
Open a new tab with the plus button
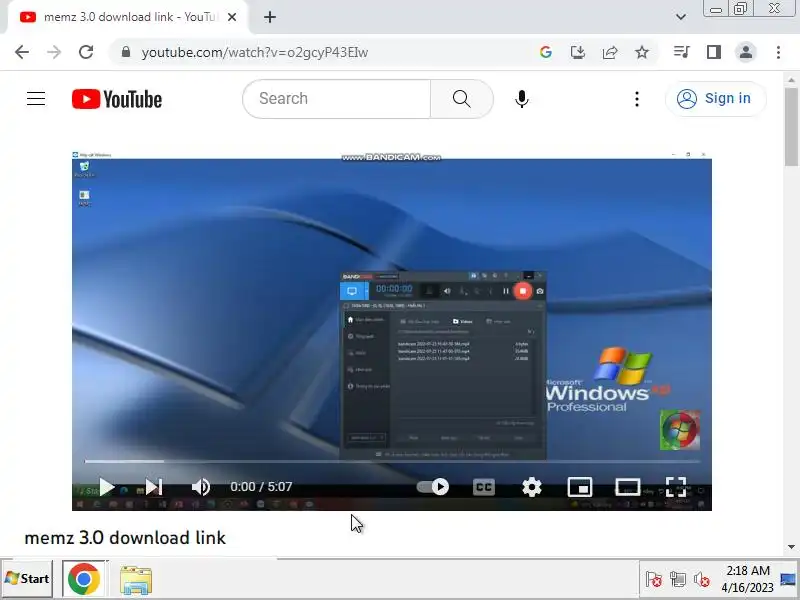click(270, 17)
